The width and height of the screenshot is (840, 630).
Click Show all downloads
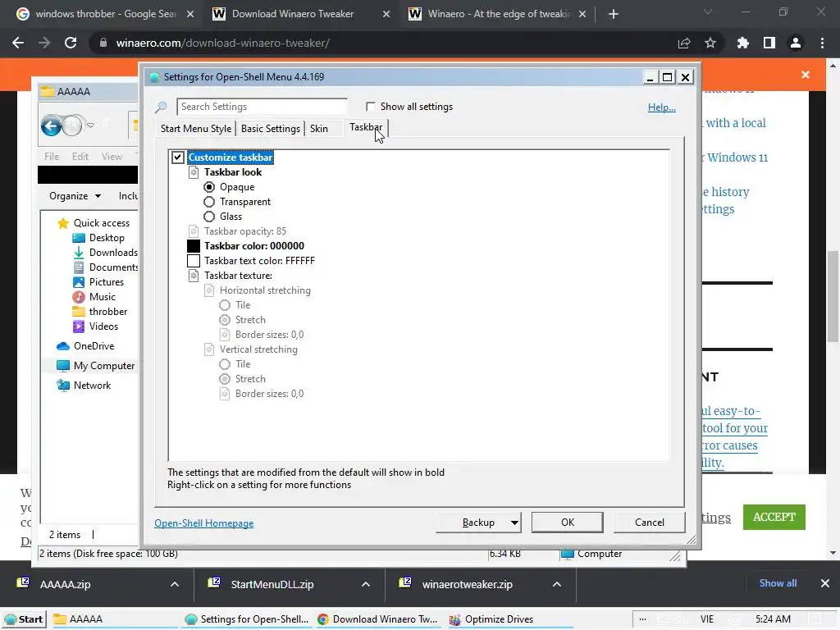(x=778, y=583)
